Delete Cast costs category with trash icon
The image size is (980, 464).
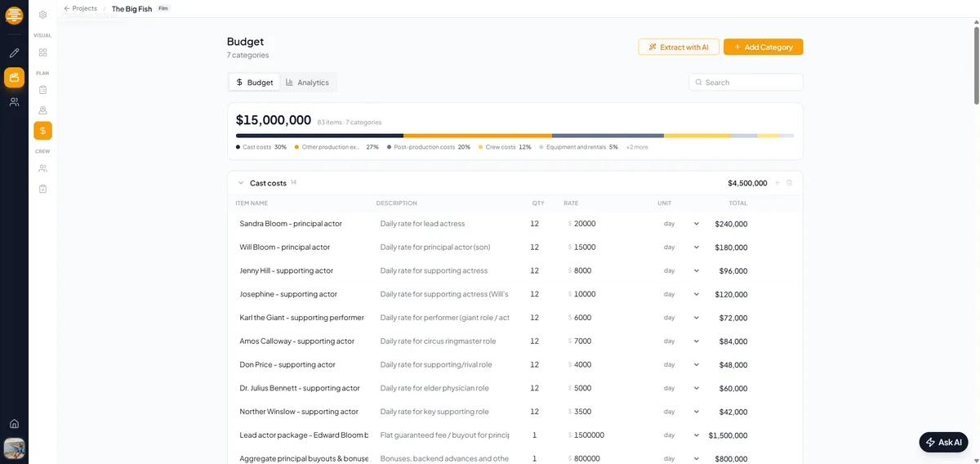(789, 183)
